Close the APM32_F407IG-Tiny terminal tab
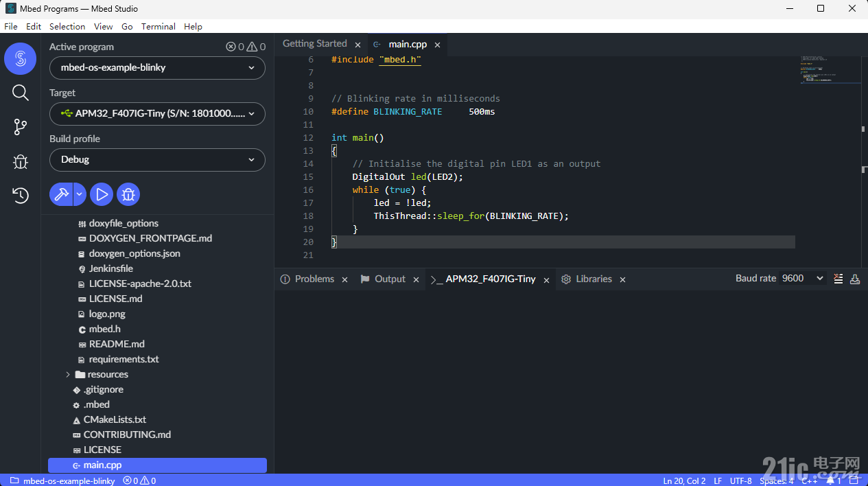868x486 pixels. click(x=546, y=279)
